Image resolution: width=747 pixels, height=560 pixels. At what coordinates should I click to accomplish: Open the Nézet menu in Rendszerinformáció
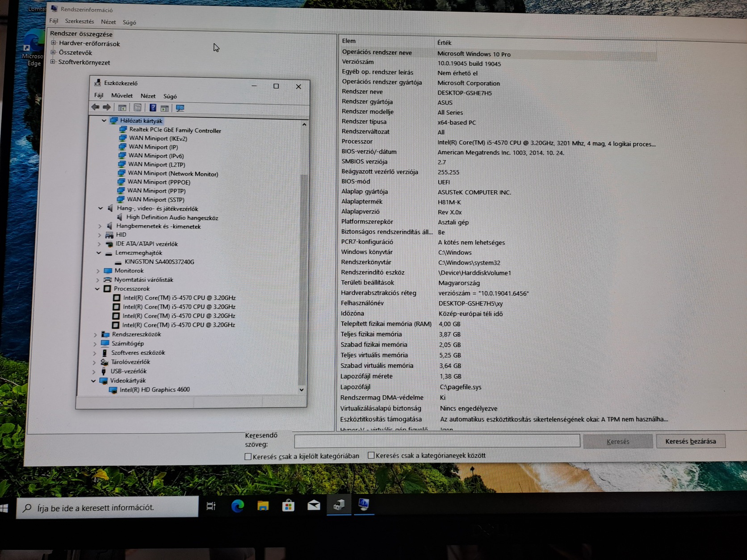[108, 22]
